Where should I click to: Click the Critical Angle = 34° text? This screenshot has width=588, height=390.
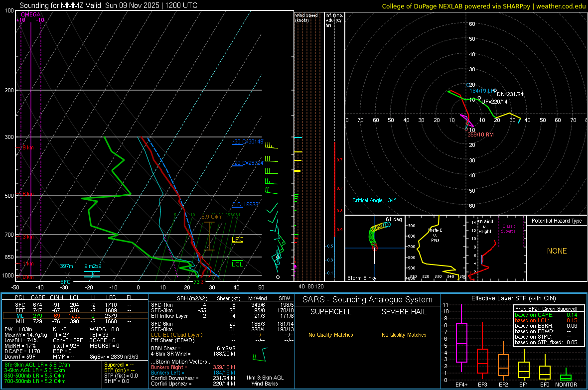click(374, 200)
